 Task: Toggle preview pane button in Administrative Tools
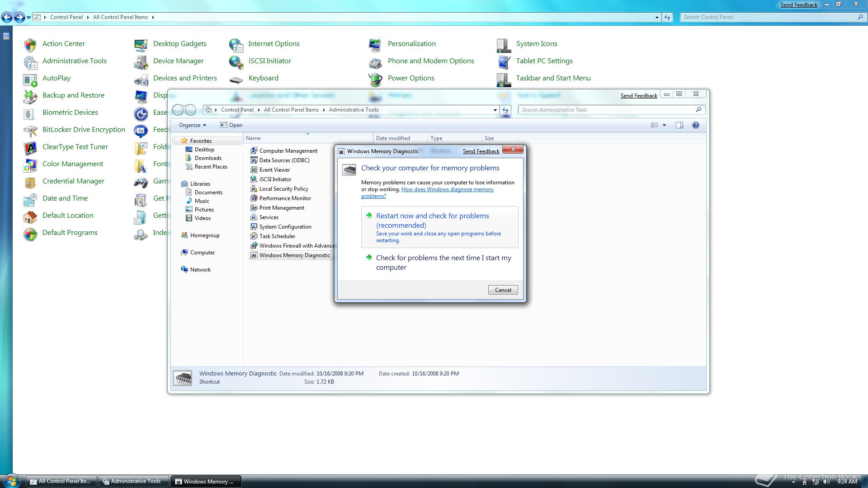(x=679, y=125)
